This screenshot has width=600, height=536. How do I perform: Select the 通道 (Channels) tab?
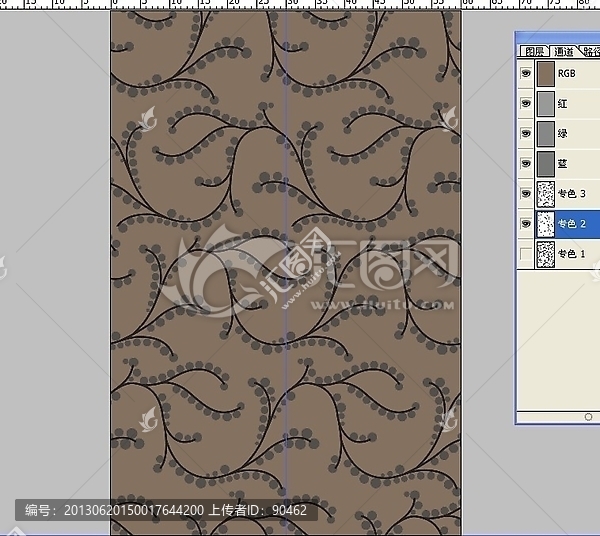point(564,51)
